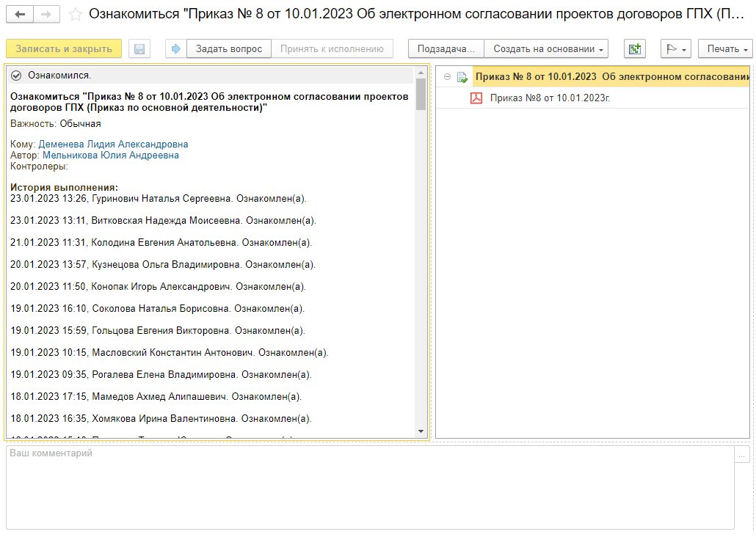Click the green table plus icon

tap(634, 49)
